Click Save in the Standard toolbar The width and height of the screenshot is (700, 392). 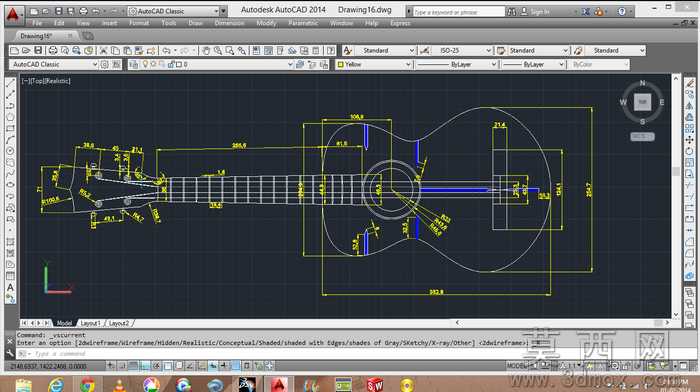38,50
